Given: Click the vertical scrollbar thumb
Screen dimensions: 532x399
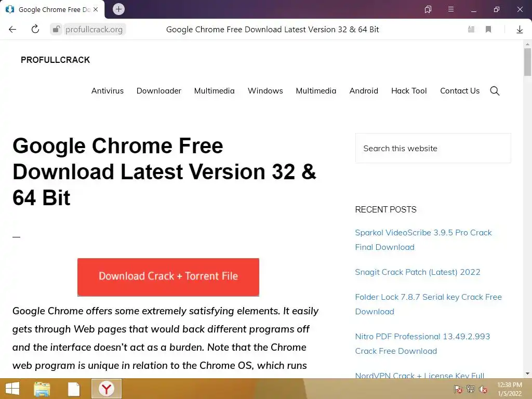Looking at the screenshot, I should (527, 62).
